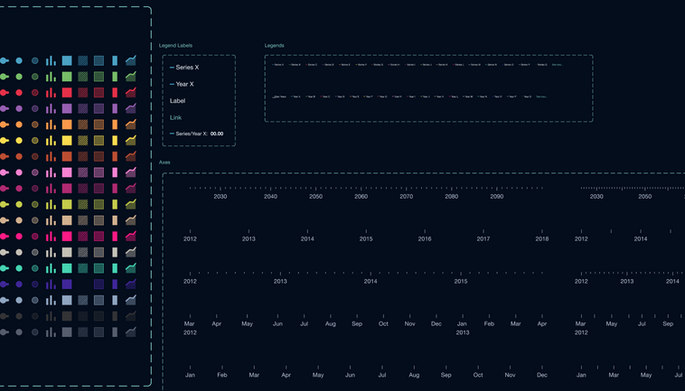Click the teal bar chart icon
685x391 pixels.
coord(51,268)
